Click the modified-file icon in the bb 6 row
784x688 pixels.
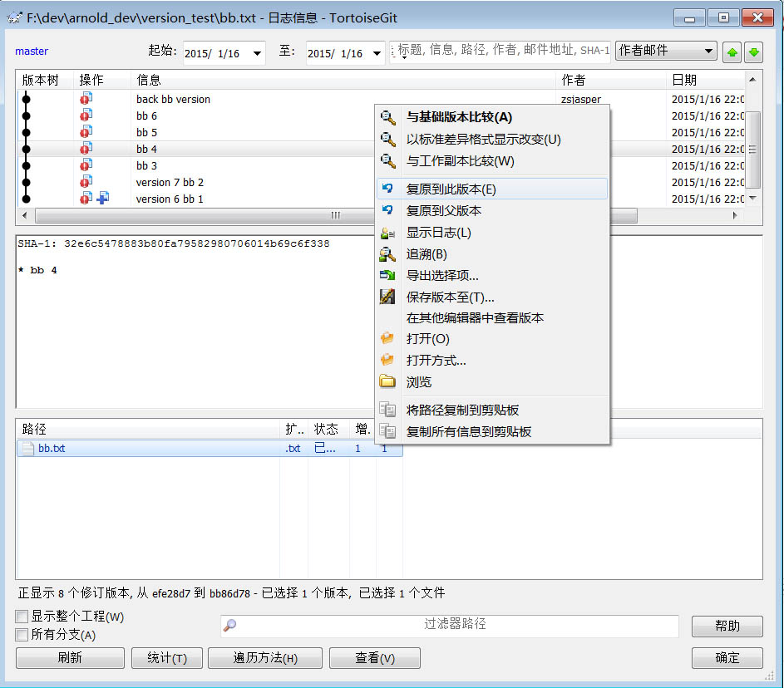point(86,115)
